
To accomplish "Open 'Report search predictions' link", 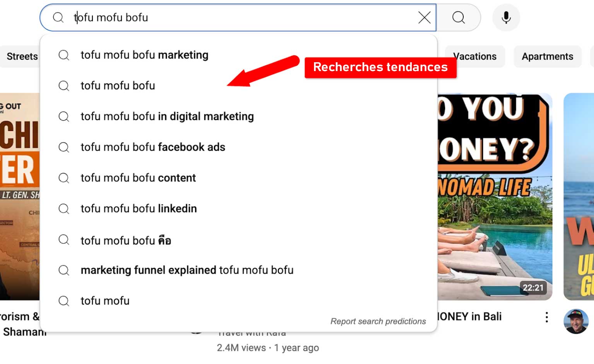I will click(378, 321).
